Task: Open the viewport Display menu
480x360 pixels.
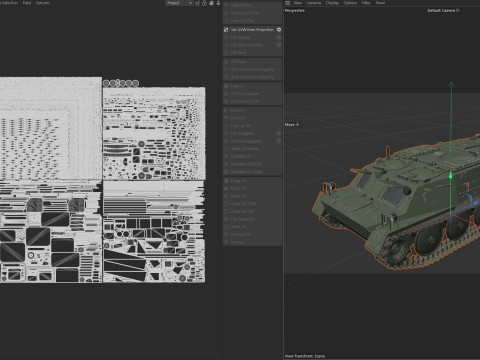Action: [332, 3]
